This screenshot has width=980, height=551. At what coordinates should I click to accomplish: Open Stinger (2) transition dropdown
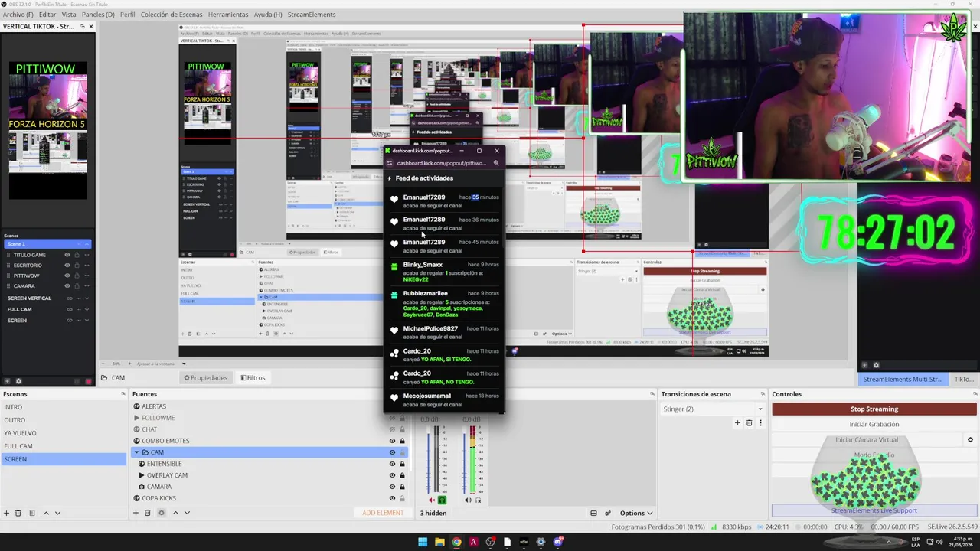coord(713,409)
